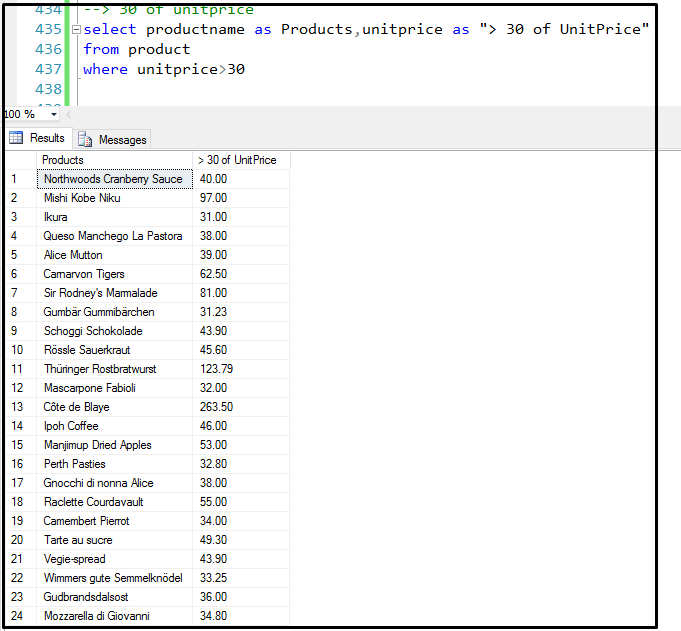
Task: Select the Products column header
Action: 115,160
